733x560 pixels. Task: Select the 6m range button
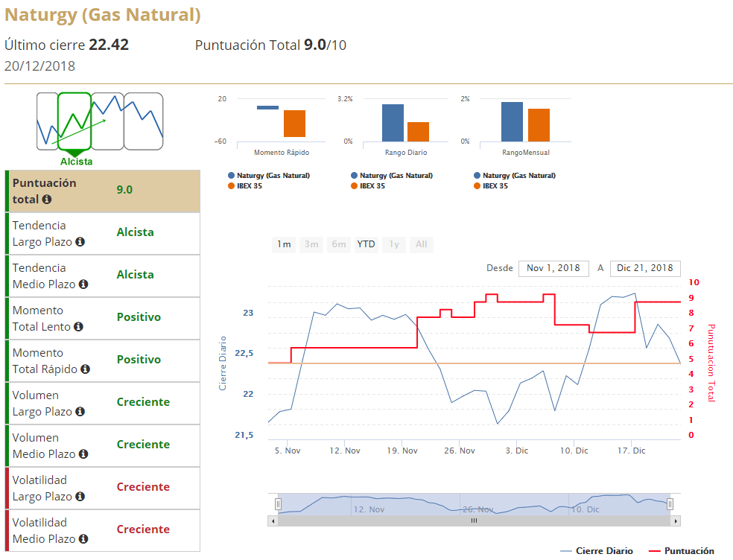coord(339,244)
